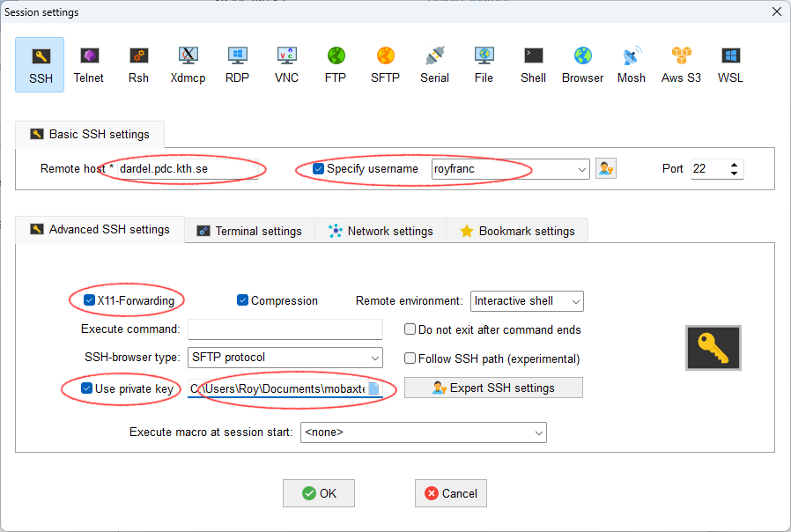This screenshot has width=791, height=532.
Task: Select the VNC session icon
Action: click(286, 64)
